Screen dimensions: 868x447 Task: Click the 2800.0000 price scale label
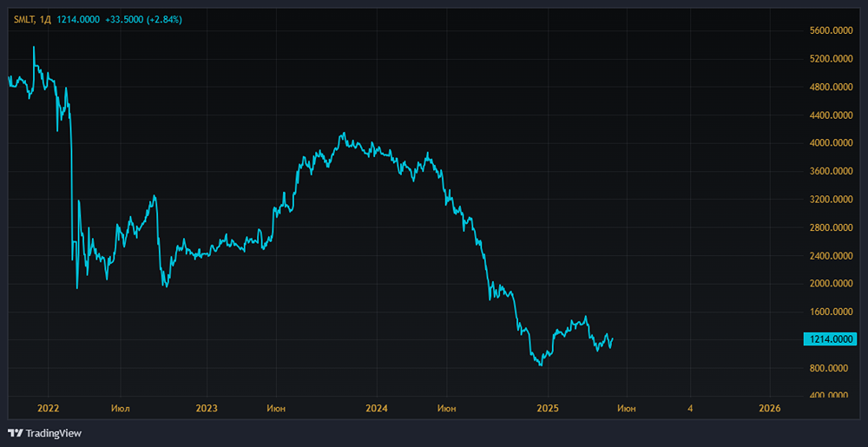[x=832, y=227]
